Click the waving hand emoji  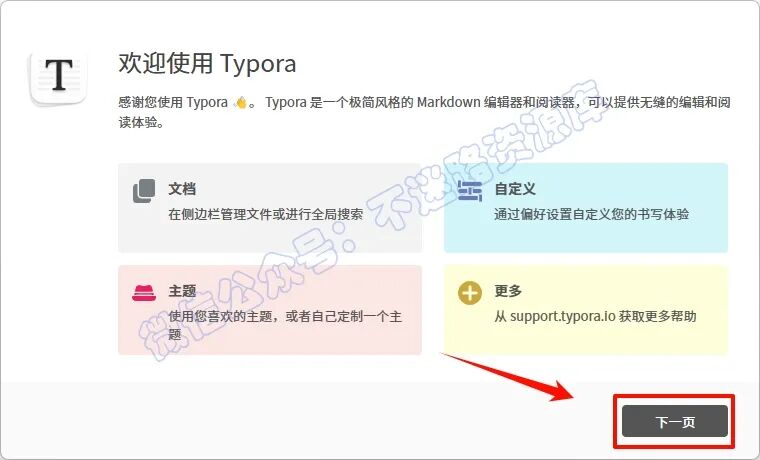[x=240, y=102]
